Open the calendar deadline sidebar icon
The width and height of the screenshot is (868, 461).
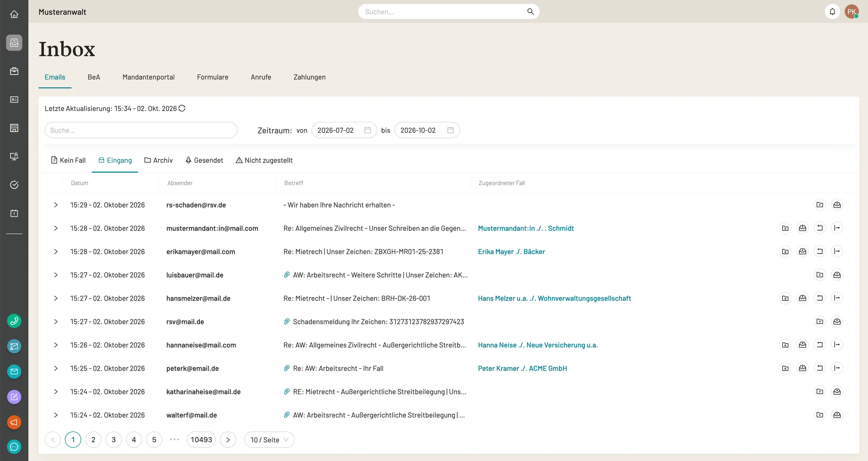[x=14, y=213]
